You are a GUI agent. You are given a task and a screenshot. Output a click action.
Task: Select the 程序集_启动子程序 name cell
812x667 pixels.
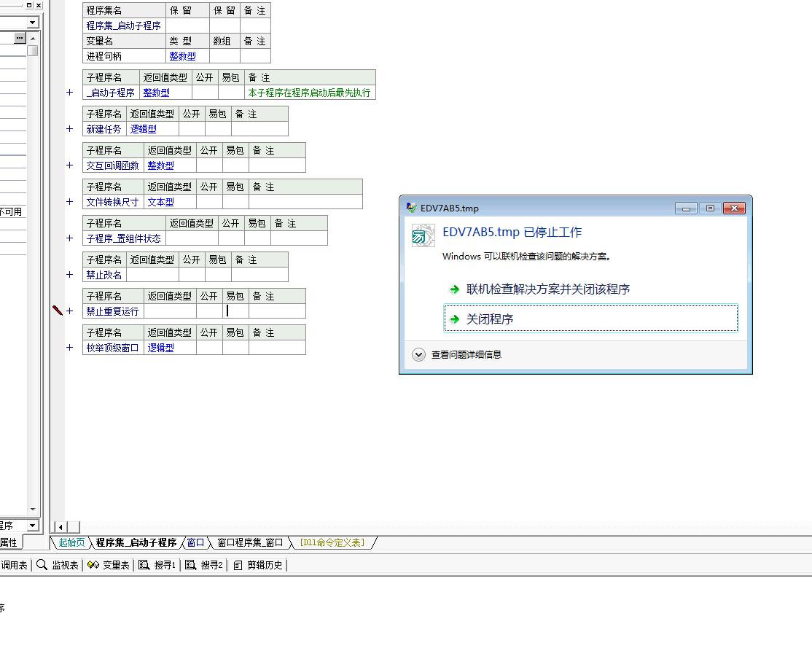(x=125, y=26)
